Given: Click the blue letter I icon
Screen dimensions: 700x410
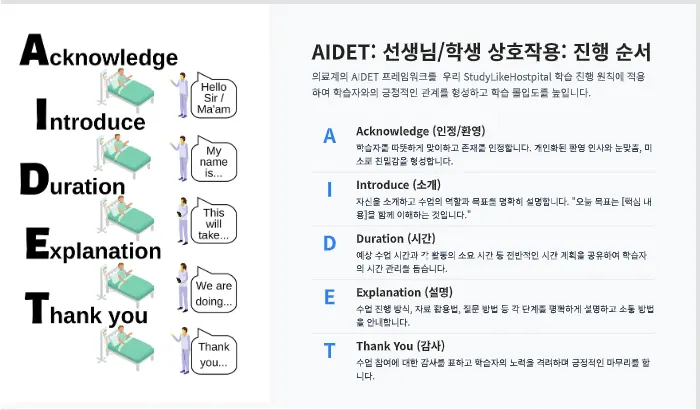Looking at the screenshot, I should [329, 189].
